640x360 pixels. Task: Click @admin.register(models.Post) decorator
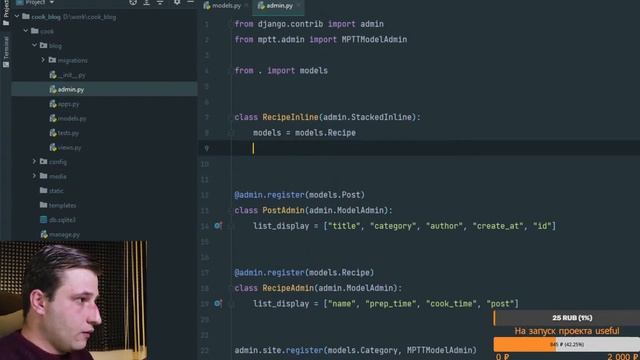point(299,195)
